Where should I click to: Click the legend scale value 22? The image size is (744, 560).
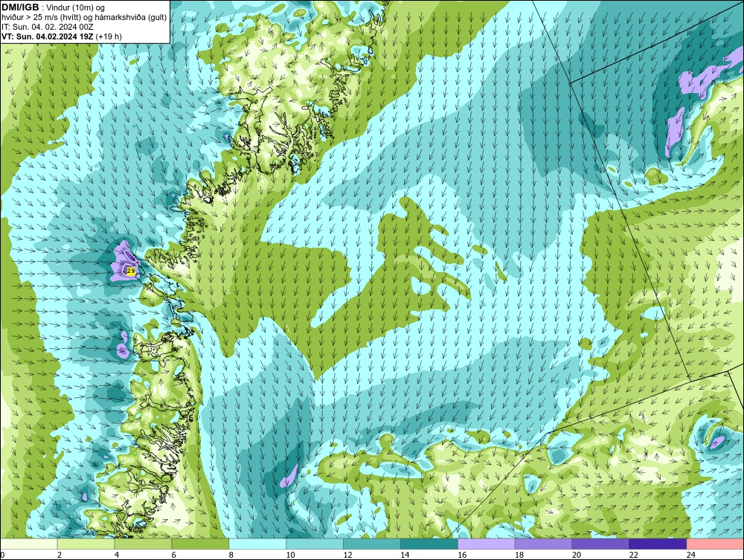tap(633, 555)
